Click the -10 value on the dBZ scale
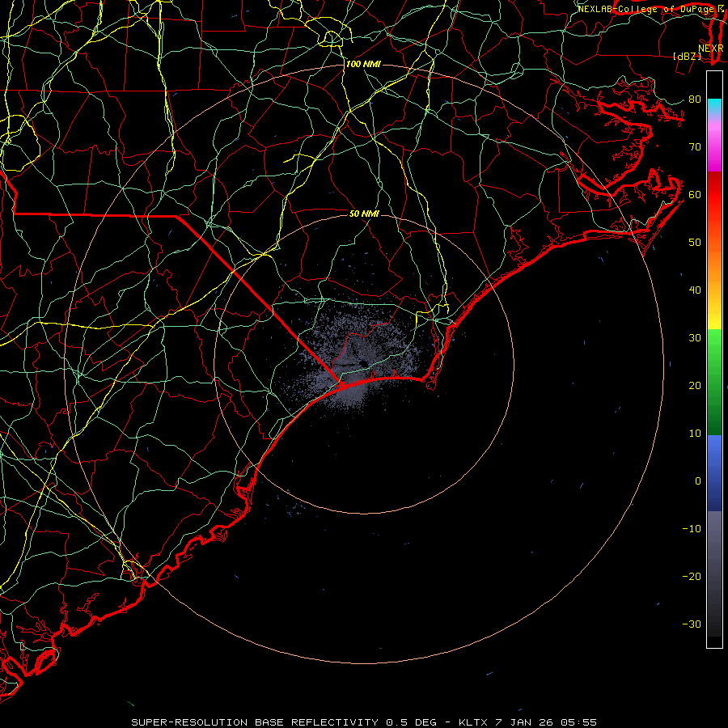The image size is (728, 728). [x=692, y=529]
